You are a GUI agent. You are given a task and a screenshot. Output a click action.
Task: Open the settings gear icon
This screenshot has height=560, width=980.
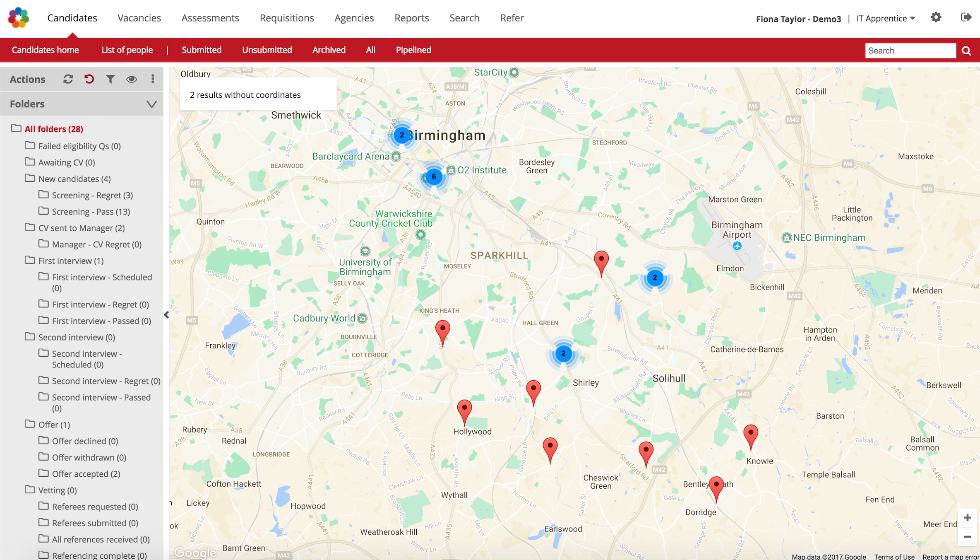936,17
